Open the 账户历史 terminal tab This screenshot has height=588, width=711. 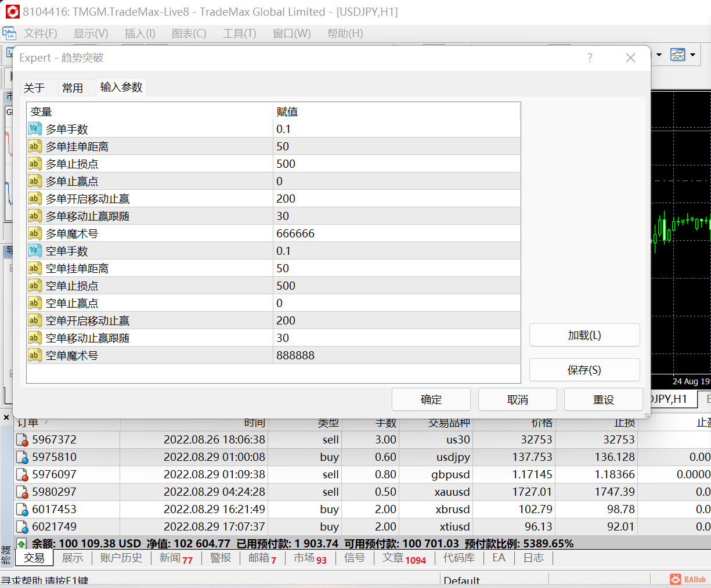[x=121, y=558]
